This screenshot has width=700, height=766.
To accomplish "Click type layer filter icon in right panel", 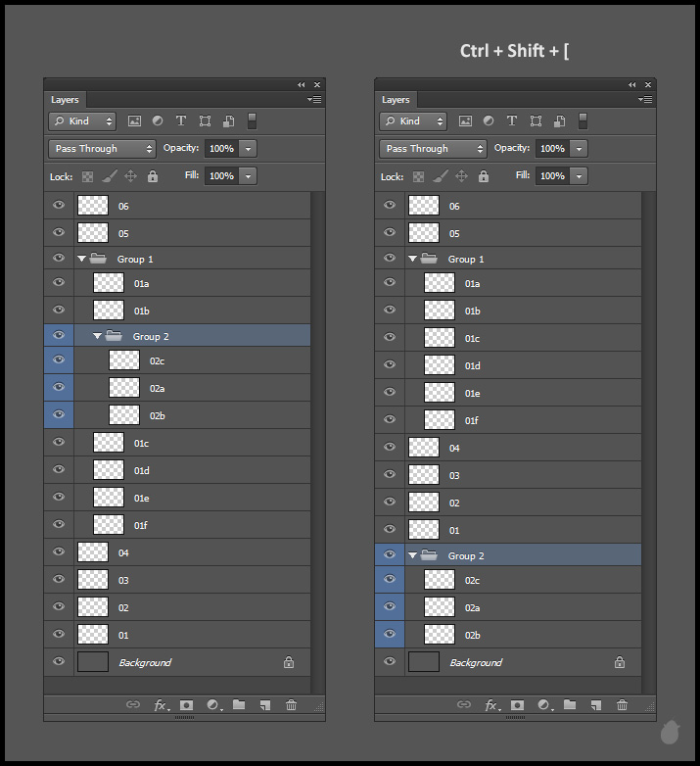I will pos(512,121).
